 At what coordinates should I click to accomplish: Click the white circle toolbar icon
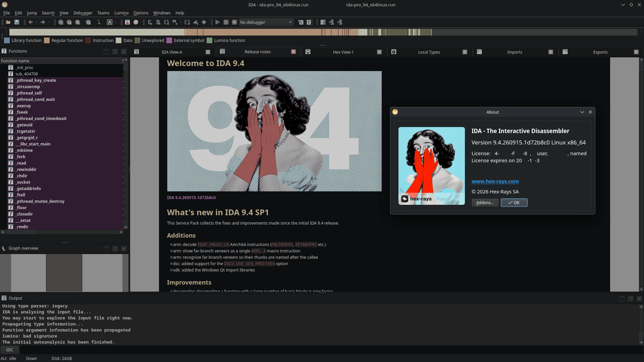click(x=136, y=22)
